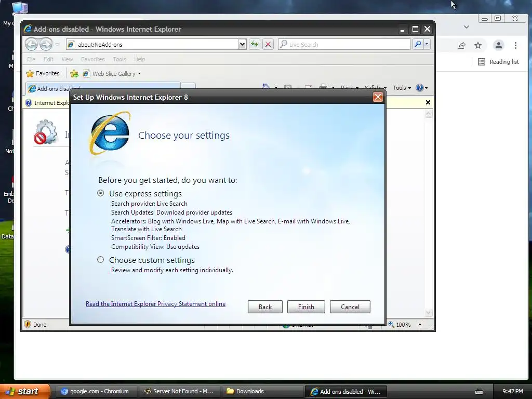The image size is (532, 399).
Task: Cancel the IE8 setup dialog
Action: [350, 307]
